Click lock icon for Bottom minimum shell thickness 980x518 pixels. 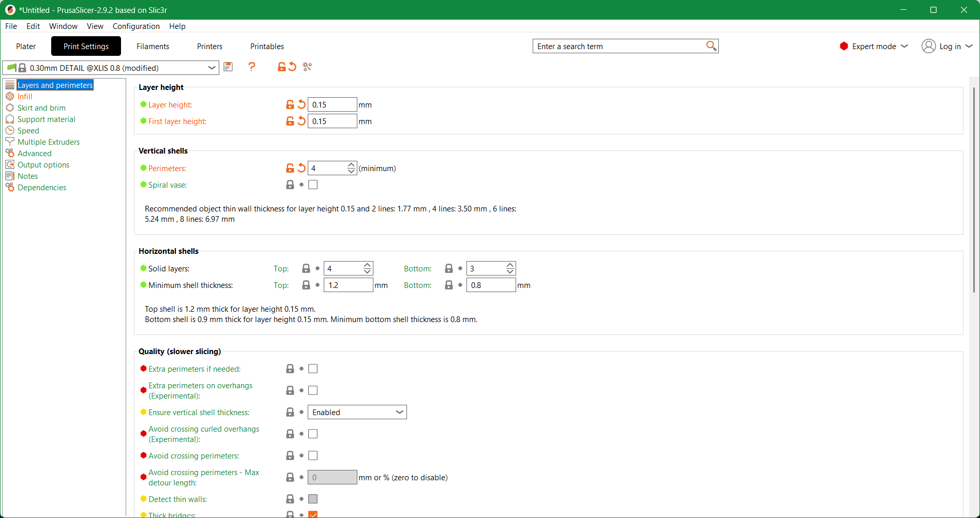click(449, 285)
